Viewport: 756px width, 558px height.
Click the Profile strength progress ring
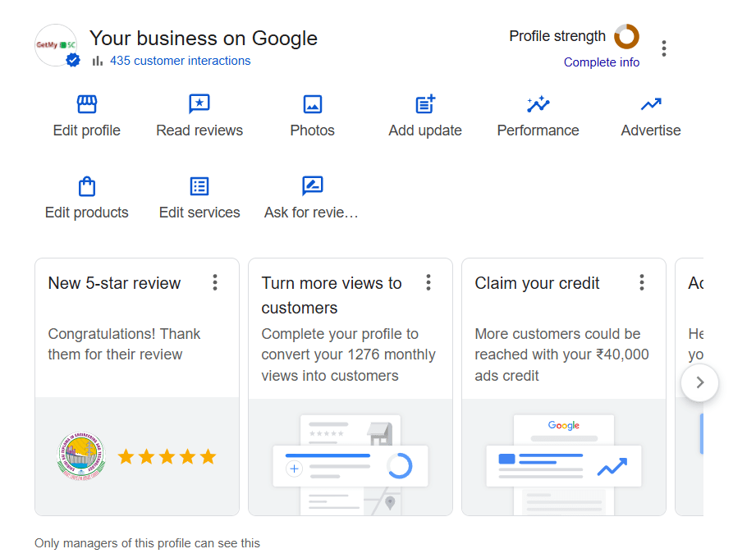(626, 37)
